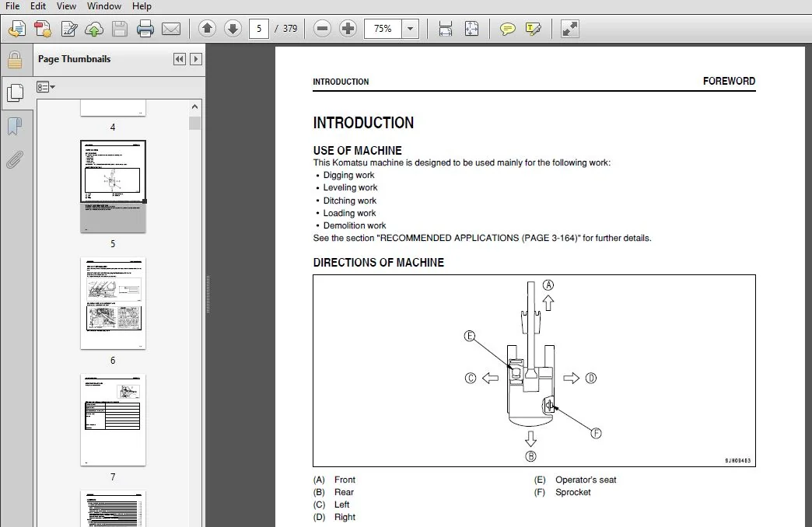Click the Email envelope icon

coord(171,29)
